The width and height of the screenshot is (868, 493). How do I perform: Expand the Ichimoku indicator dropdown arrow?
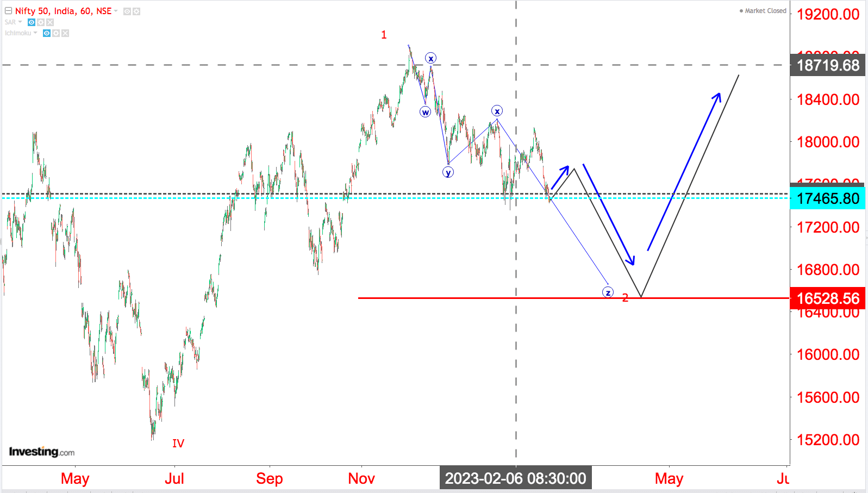[x=35, y=33]
